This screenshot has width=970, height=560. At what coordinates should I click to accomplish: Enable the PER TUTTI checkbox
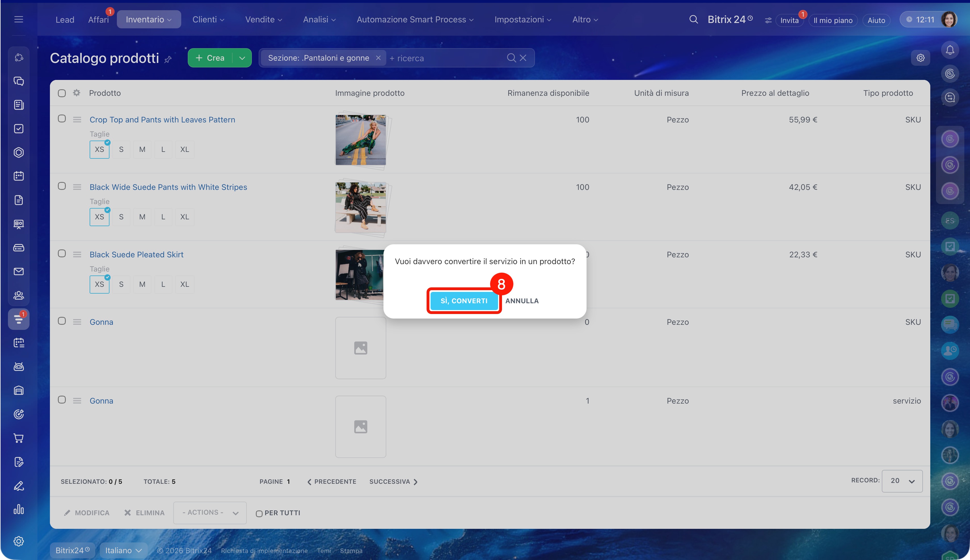click(259, 514)
